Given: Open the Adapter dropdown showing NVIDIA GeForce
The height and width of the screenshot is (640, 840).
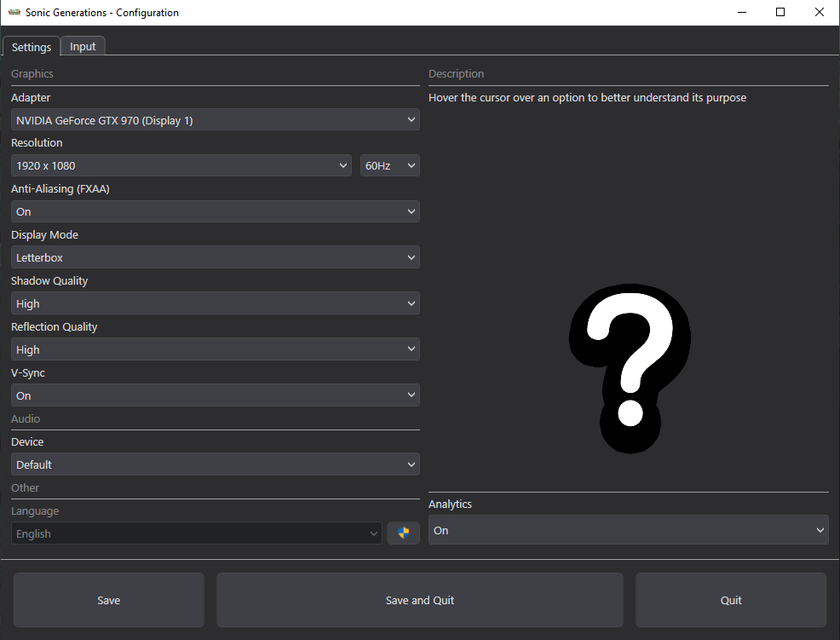Looking at the screenshot, I should (x=216, y=120).
